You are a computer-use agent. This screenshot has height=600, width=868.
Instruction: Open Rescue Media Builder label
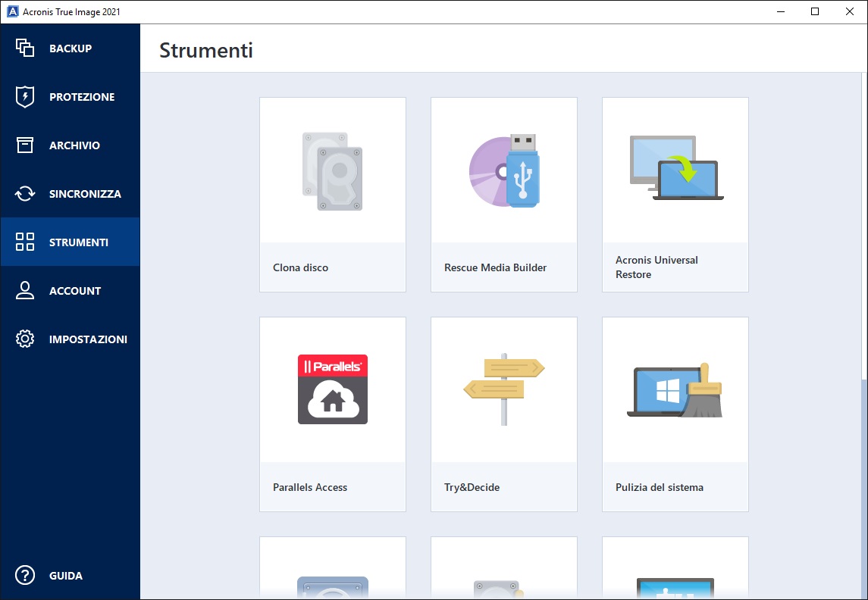496,267
